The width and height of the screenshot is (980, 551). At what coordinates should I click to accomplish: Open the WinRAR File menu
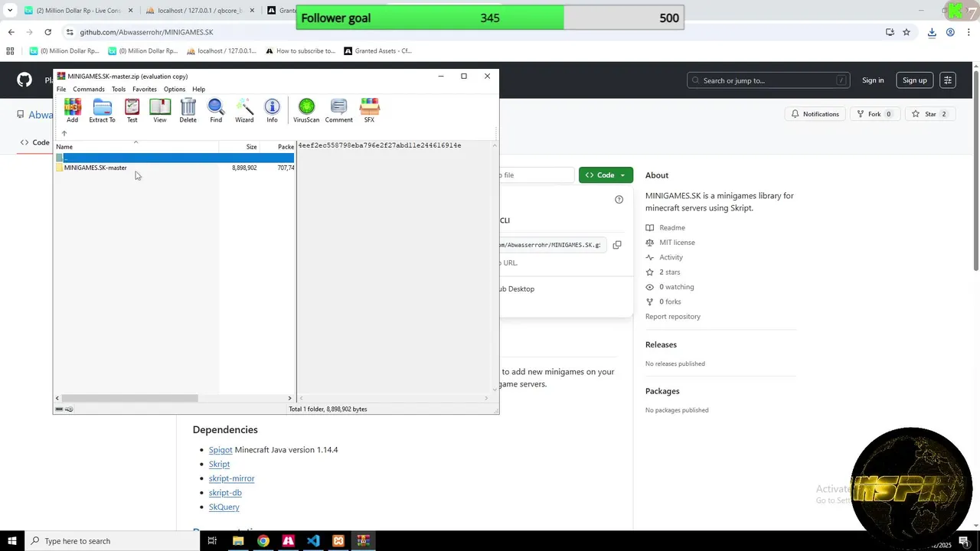coord(61,90)
